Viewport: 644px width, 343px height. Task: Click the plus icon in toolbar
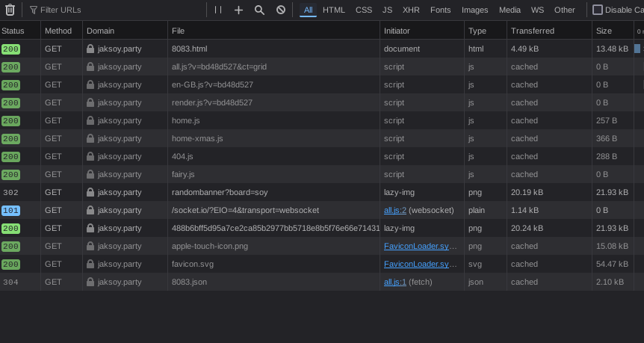click(238, 10)
